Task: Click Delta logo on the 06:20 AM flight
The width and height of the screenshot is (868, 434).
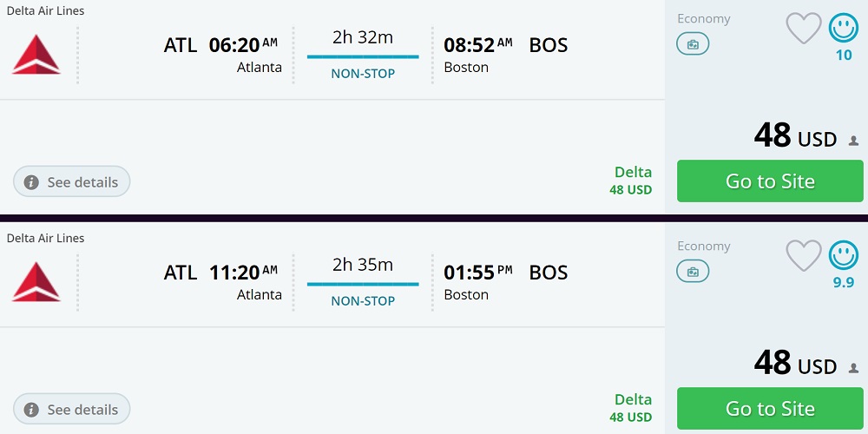Action: pyautogui.click(x=36, y=55)
